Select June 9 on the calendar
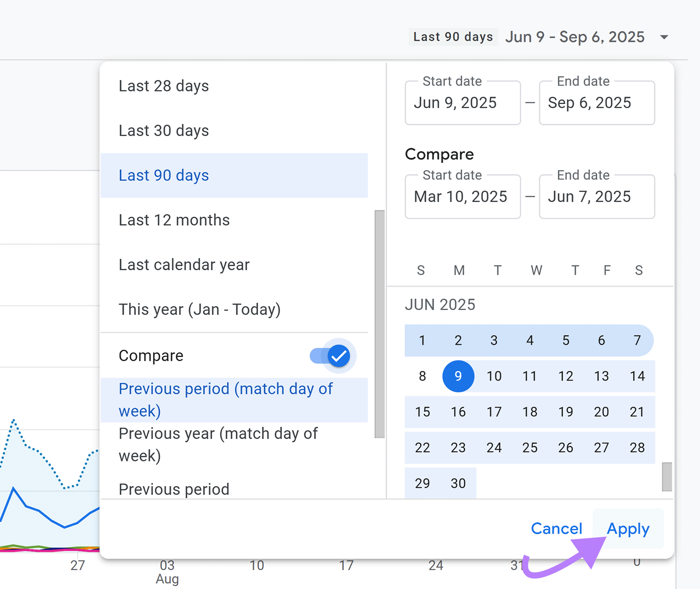 click(458, 376)
